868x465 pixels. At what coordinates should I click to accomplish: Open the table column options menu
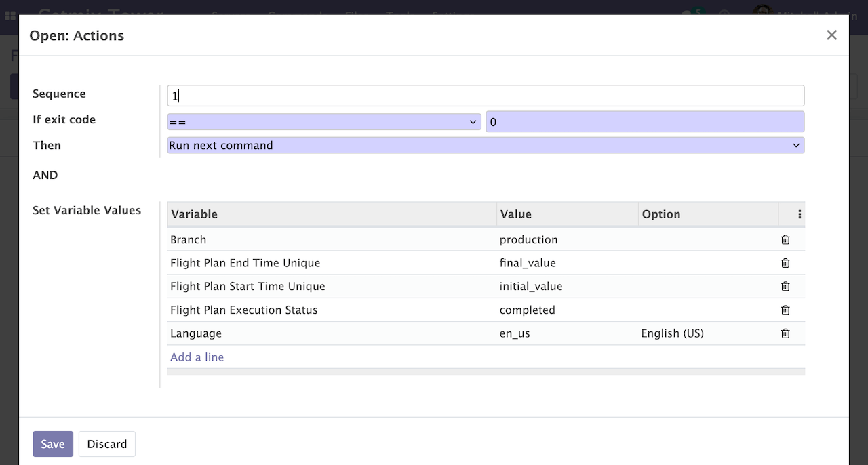pyautogui.click(x=800, y=214)
